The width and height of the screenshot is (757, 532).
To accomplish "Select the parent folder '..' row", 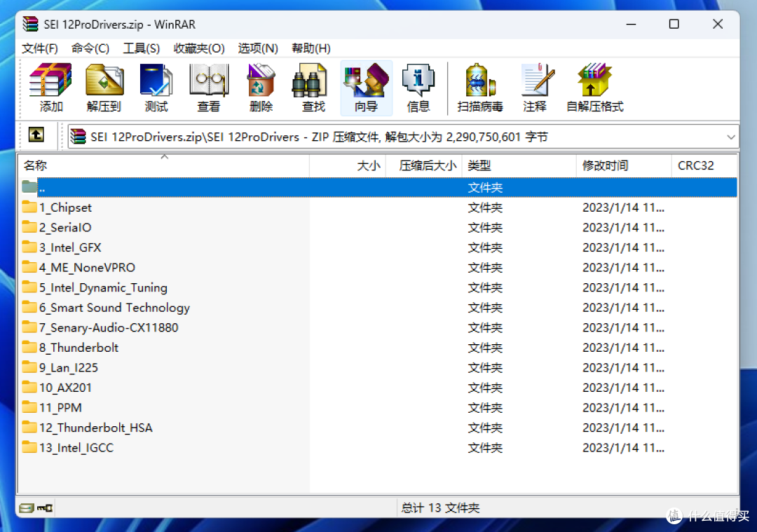I will (379, 187).
